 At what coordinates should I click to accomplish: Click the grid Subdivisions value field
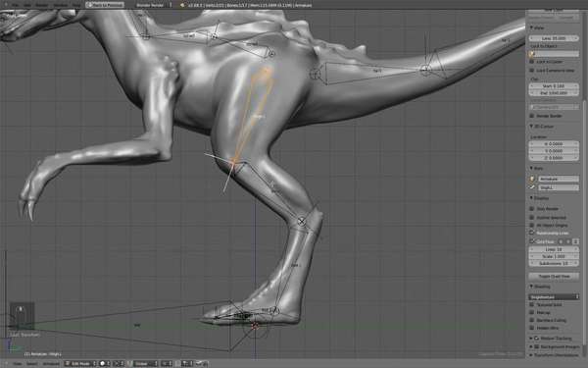point(554,263)
